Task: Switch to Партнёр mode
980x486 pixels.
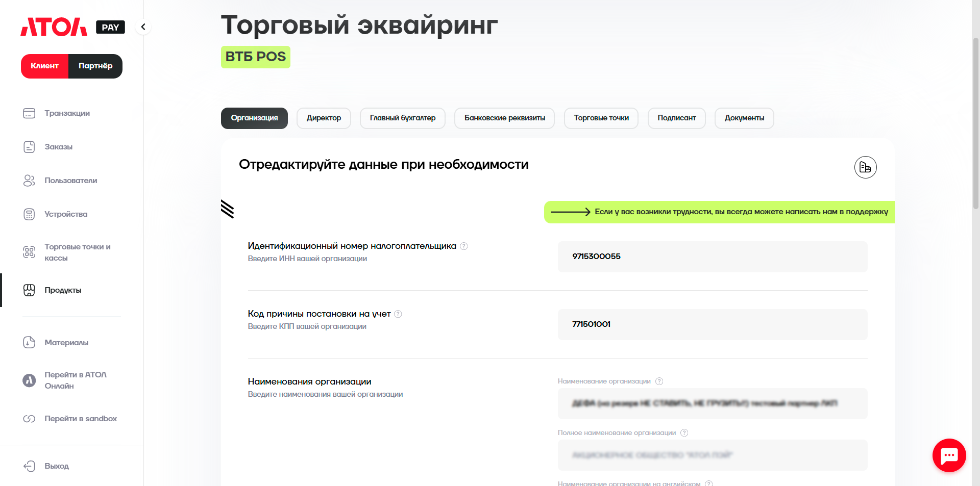Action: (95, 66)
